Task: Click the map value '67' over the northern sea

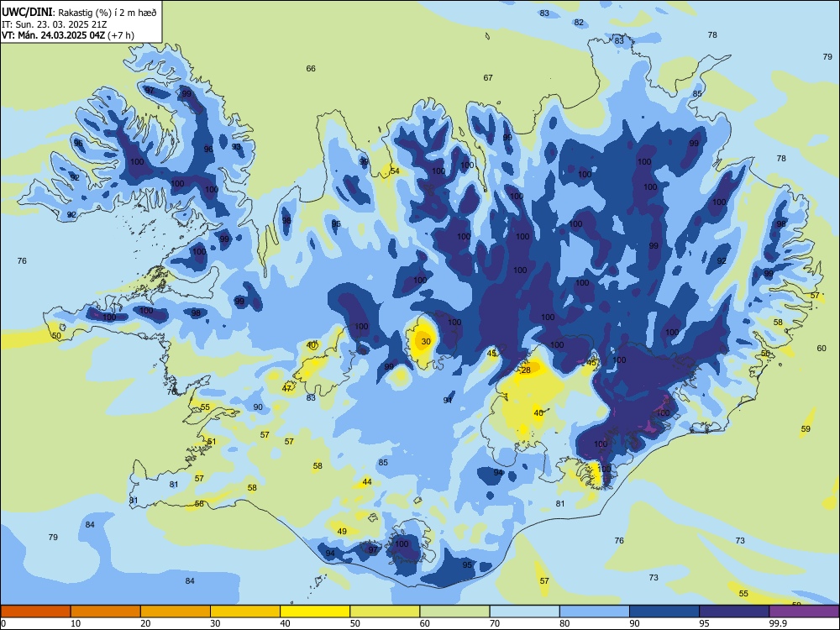Action: (488, 77)
